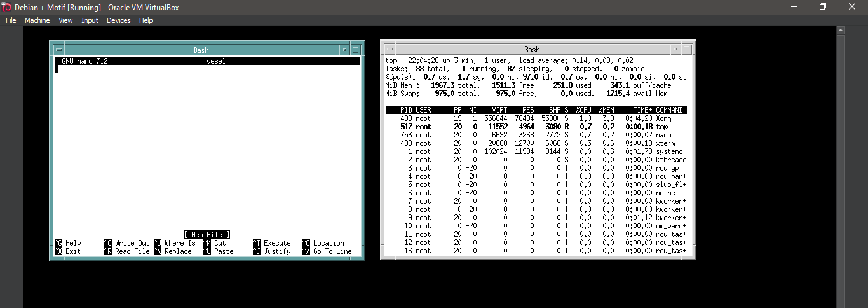Open the Devices menu

(118, 20)
